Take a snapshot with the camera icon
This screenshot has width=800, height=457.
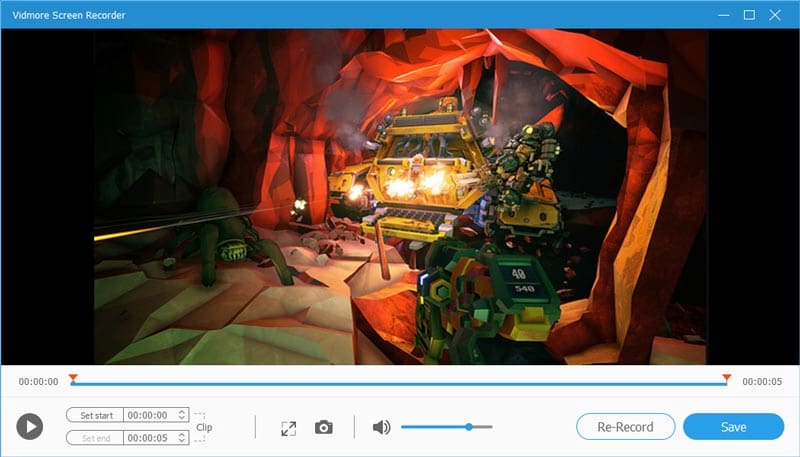pyautogui.click(x=323, y=427)
